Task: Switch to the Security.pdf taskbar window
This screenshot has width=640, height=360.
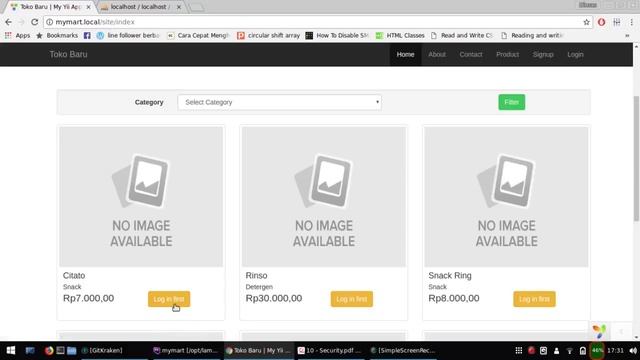Action: click(x=330, y=350)
